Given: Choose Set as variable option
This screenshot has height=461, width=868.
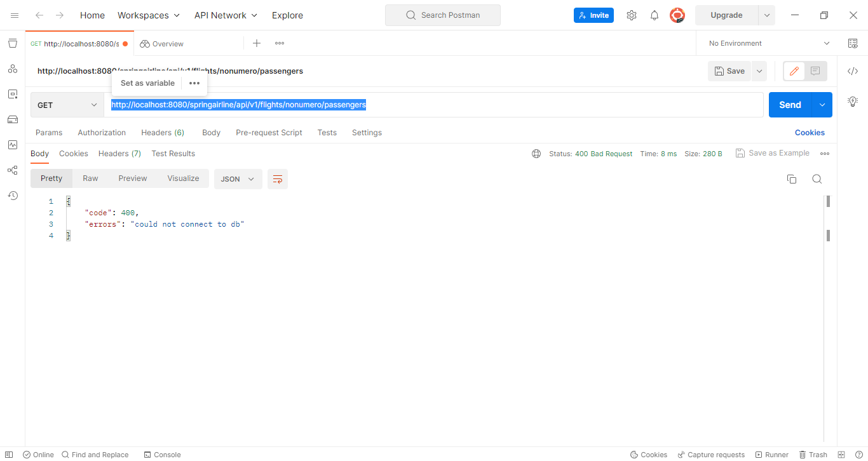Looking at the screenshot, I should [147, 83].
